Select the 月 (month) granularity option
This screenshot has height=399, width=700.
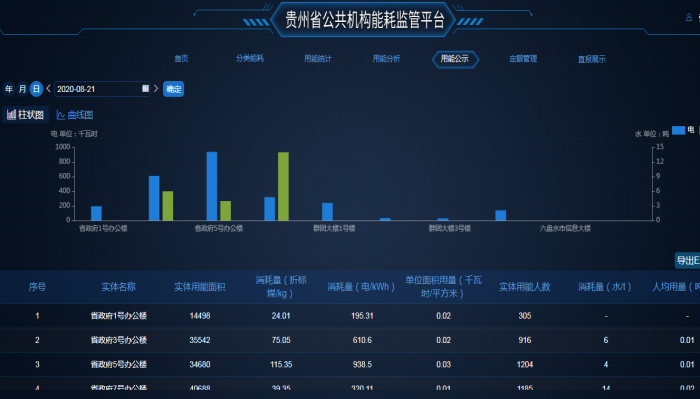coord(22,89)
